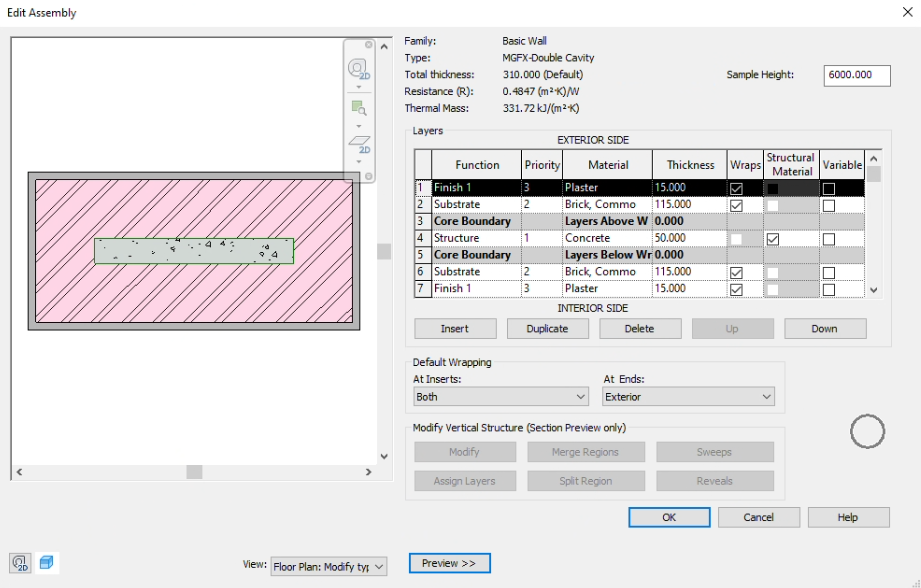Click the zoom region icon in preview navbar
The height and width of the screenshot is (588, 921).
358,108
